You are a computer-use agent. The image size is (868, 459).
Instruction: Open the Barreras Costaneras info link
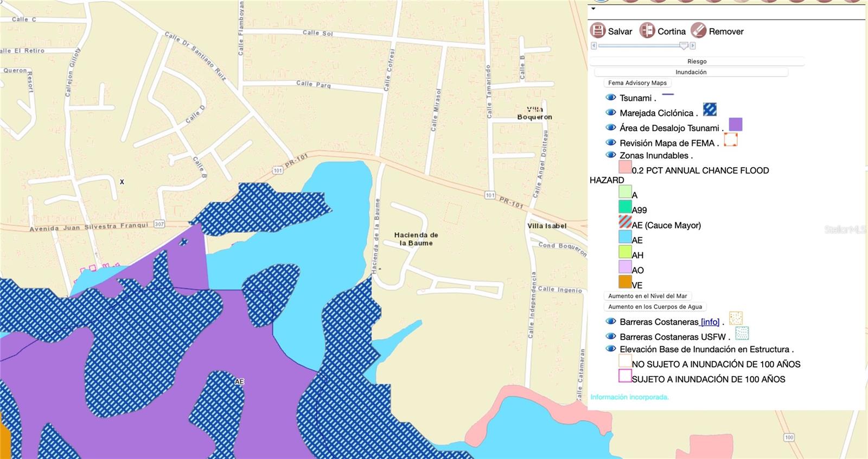click(x=710, y=322)
